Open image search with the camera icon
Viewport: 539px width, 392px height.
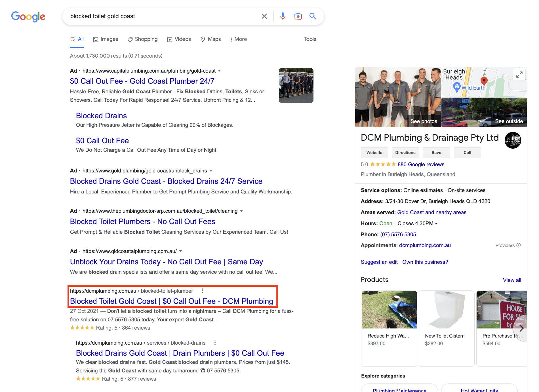tap(298, 16)
